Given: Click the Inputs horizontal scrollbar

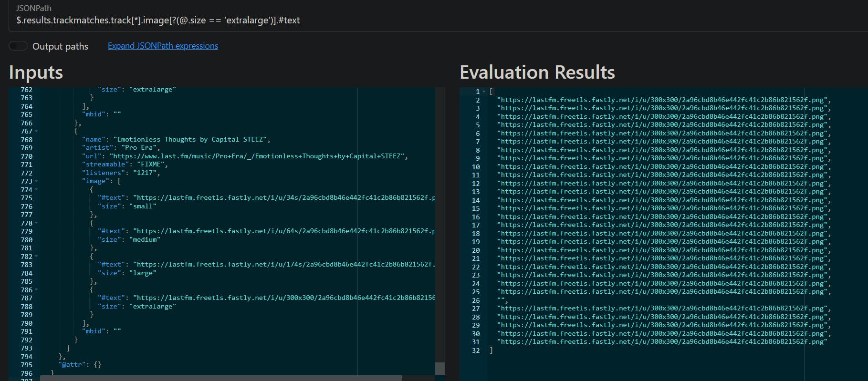Looking at the screenshot, I should [x=220, y=378].
